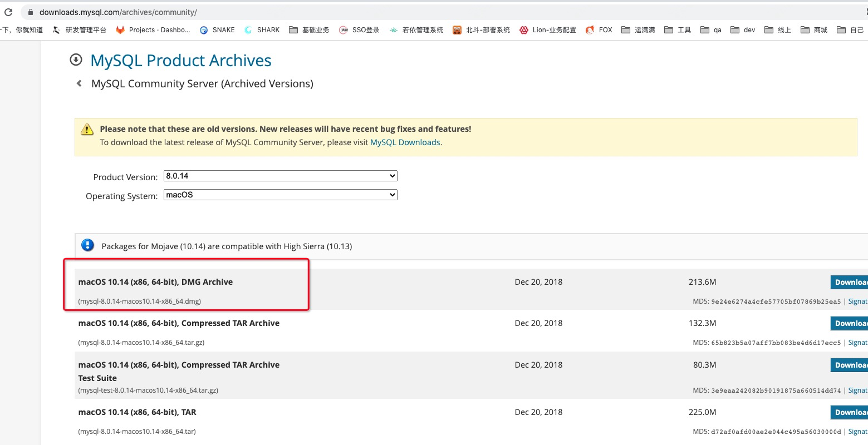
Task: Open the SSO登录 bookmark
Action: (x=359, y=30)
